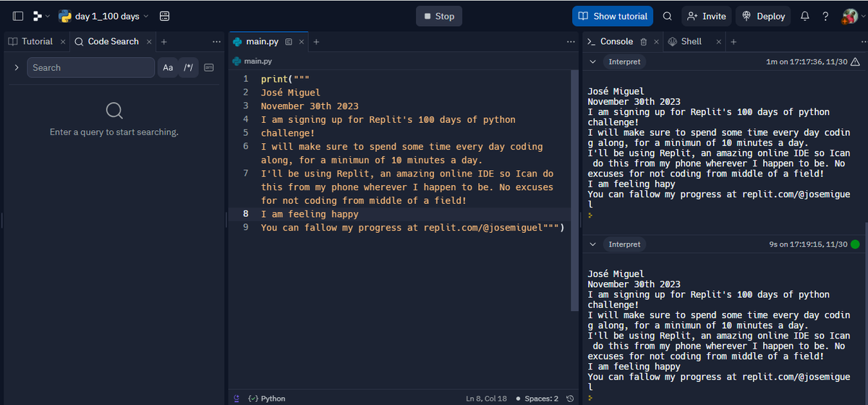Open the Replit logo menu
Screen dimensions: 868x405
(41, 16)
